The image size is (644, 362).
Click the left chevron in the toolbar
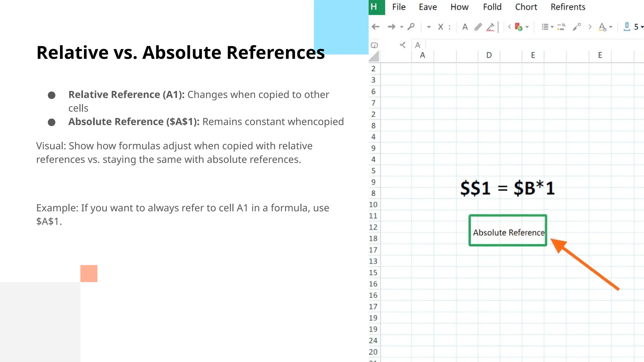pyautogui.click(x=509, y=27)
